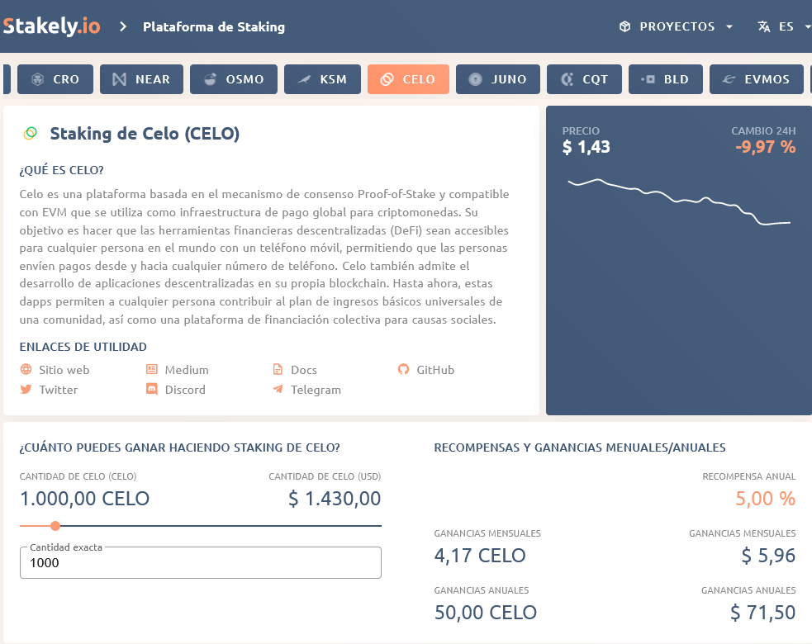
Task: Select the Sitio web globe icon
Action: (x=26, y=369)
